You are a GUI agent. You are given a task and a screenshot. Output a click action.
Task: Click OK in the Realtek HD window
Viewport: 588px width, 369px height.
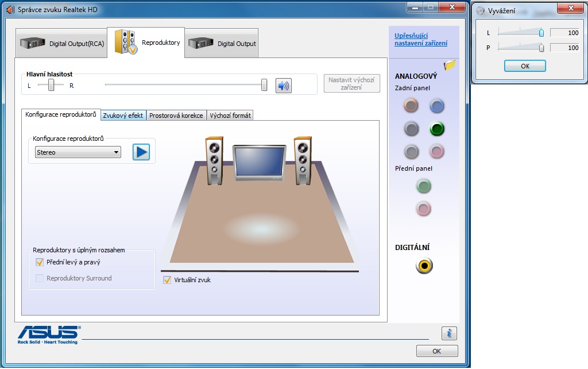click(x=437, y=351)
